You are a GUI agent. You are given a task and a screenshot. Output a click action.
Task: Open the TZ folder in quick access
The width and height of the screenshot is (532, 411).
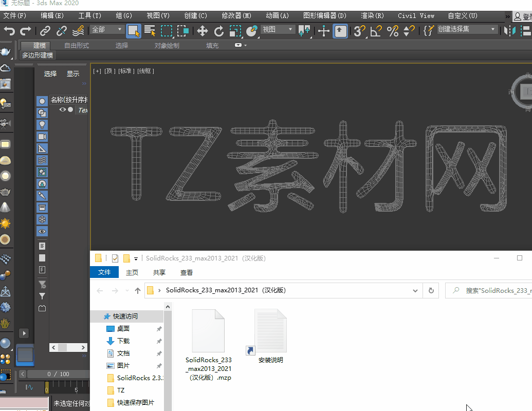[121, 390]
